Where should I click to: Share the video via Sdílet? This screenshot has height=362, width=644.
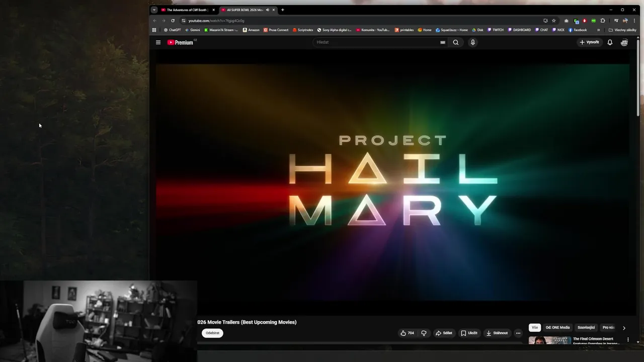coord(444,333)
